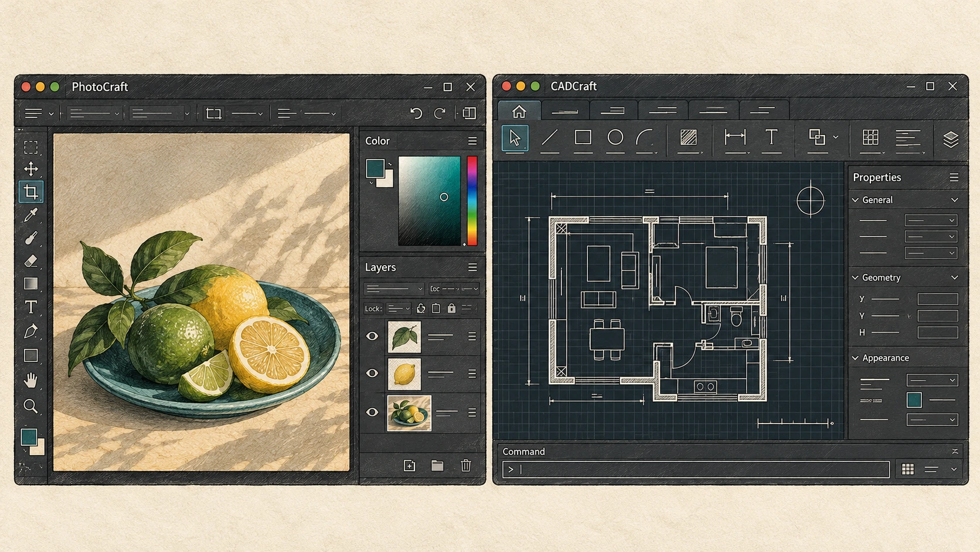Select the Line tool in CADCraft
Screen dimensions: 980x552
click(550, 138)
